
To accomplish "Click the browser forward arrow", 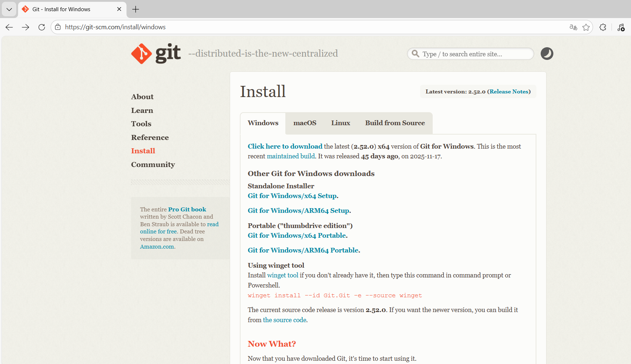I will (x=25, y=27).
